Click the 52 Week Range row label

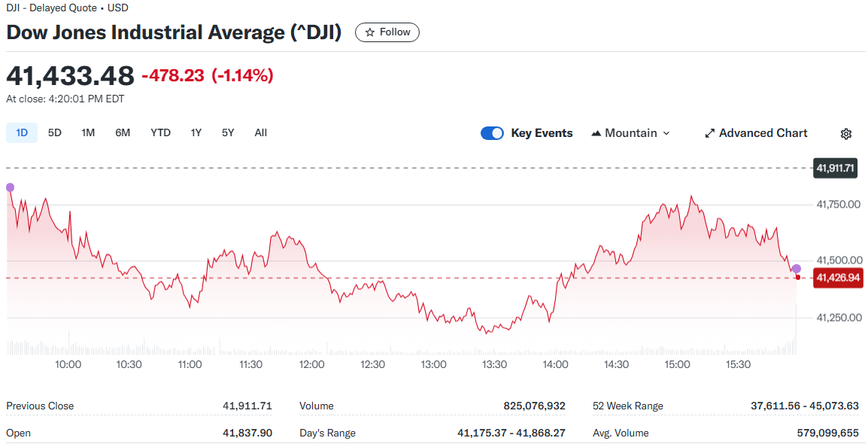(x=628, y=406)
